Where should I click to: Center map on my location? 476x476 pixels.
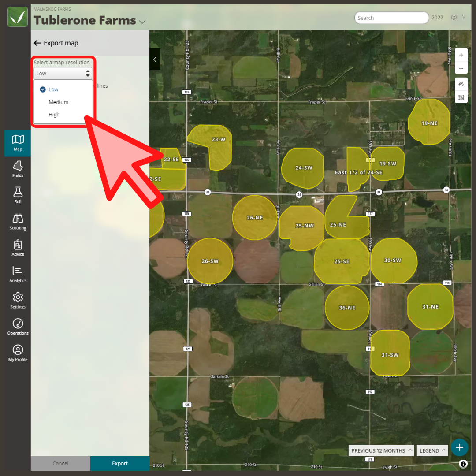tap(461, 84)
